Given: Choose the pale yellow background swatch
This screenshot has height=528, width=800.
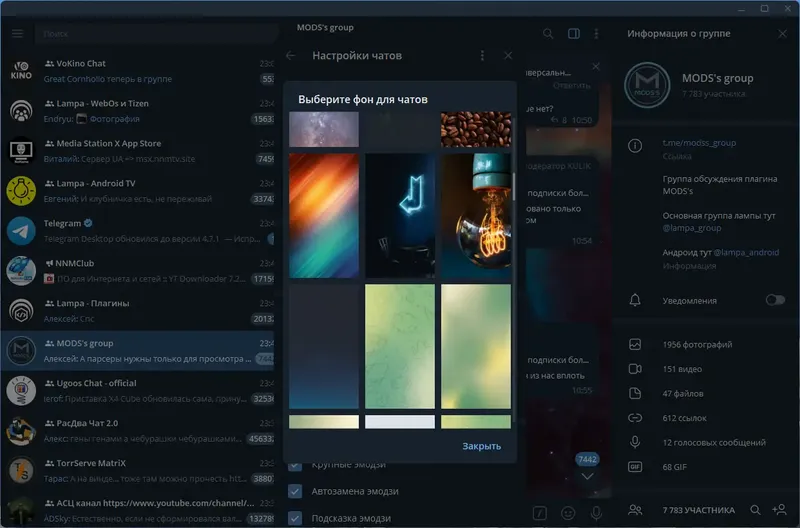Looking at the screenshot, I should coord(324,421).
